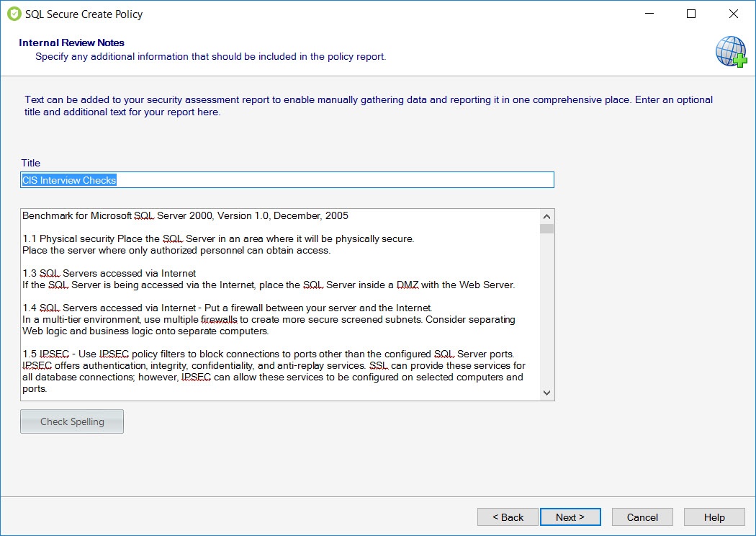Viewport: 756px width, 536px height.
Task: Close the SQL Secure Create Policy window
Action: click(734, 14)
